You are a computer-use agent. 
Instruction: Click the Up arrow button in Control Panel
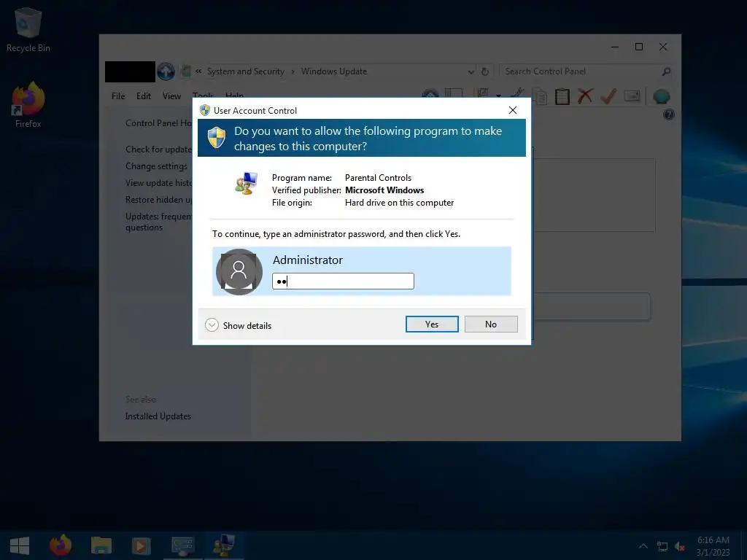pyautogui.click(x=166, y=71)
